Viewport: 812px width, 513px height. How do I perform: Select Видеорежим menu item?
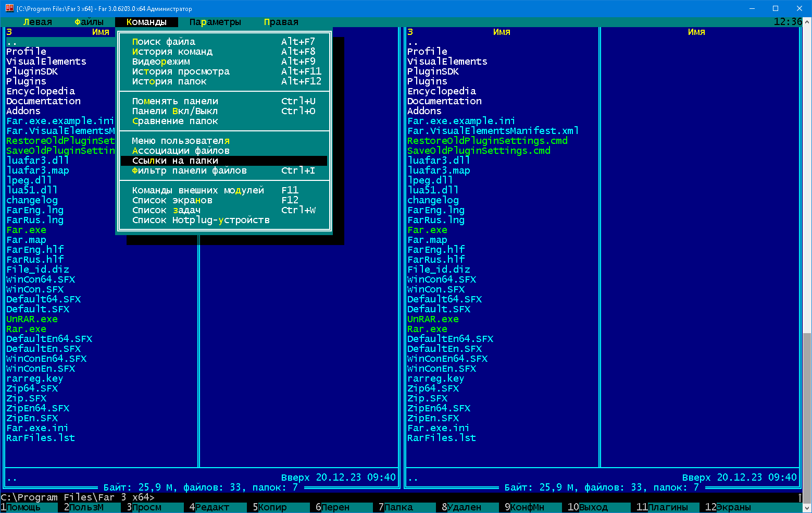224,62
